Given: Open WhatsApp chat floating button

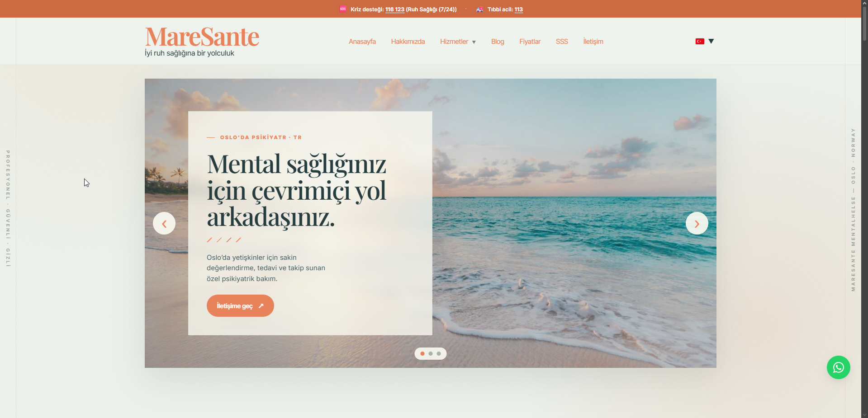Looking at the screenshot, I should (x=839, y=367).
